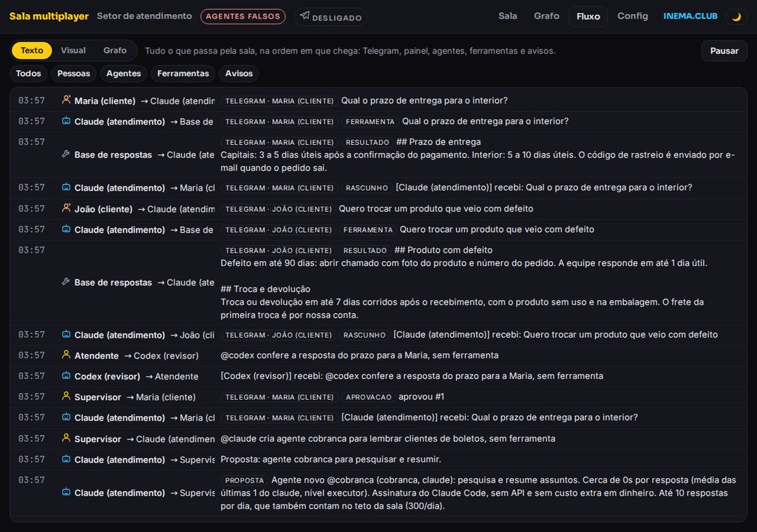Click TELEGRAM · JOÃO (CLIENTE) tag on 'Quero trocar' message

[279, 209]
